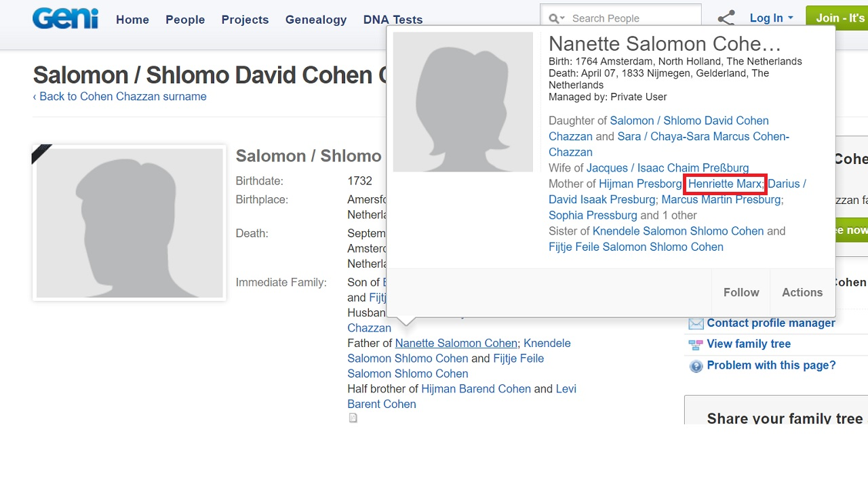Click the question mark help icon
The image size is (868, 488).
[x=696, y=366]
